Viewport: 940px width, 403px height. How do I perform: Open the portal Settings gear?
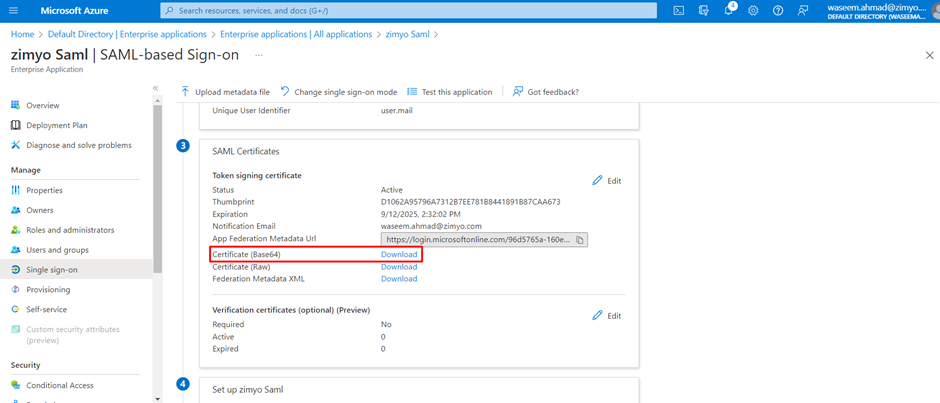click(x=754, y=11)
